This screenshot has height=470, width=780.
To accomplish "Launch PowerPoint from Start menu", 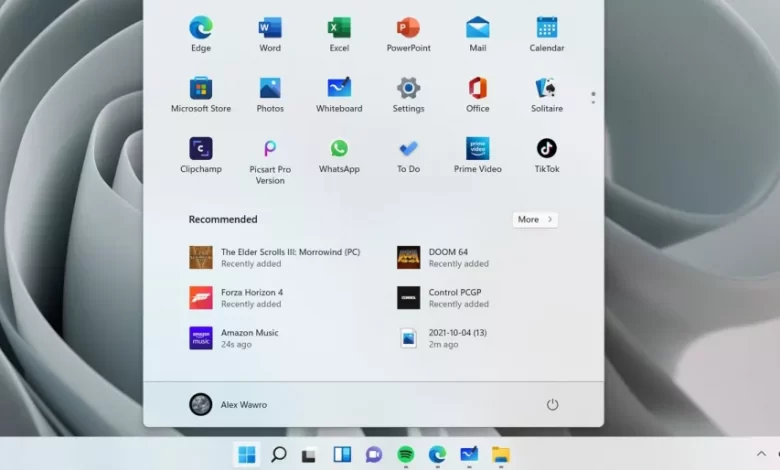I will click(408, 34).
